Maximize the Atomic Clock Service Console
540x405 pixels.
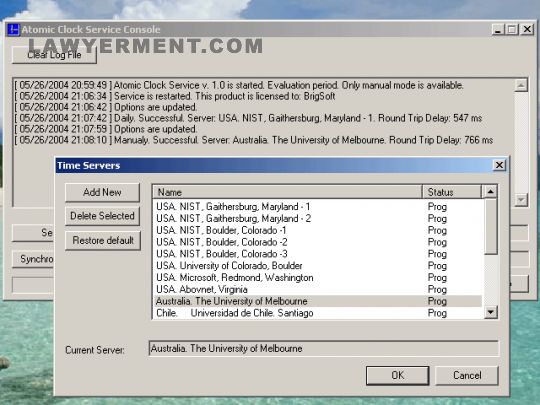512,29
